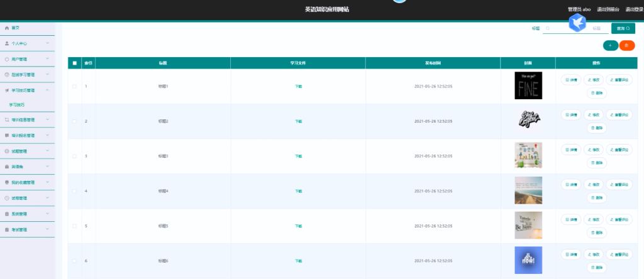This screenshot has height=279, width=644.
Task: Click the magnifier icon in the search field
Action: [x=548, y=28]
